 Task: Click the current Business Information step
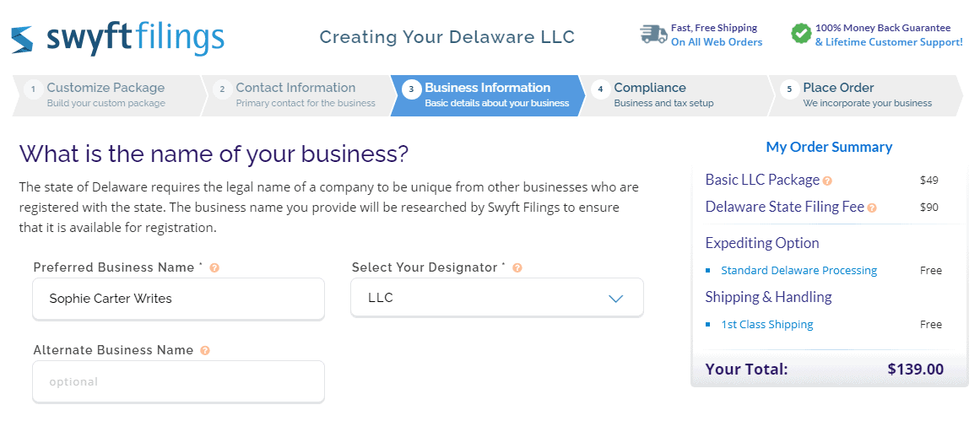[487, 95]
